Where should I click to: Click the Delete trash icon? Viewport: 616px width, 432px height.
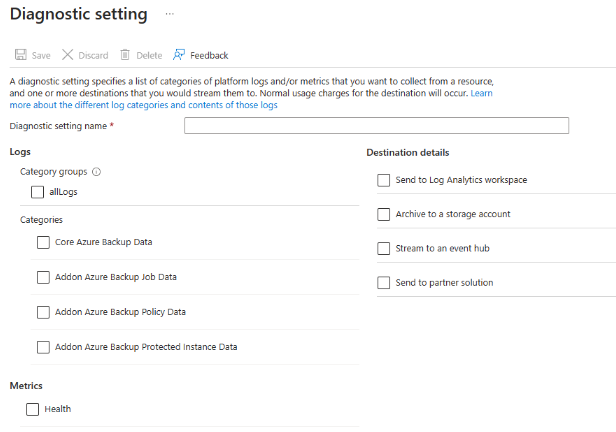(x=125, y=55)
